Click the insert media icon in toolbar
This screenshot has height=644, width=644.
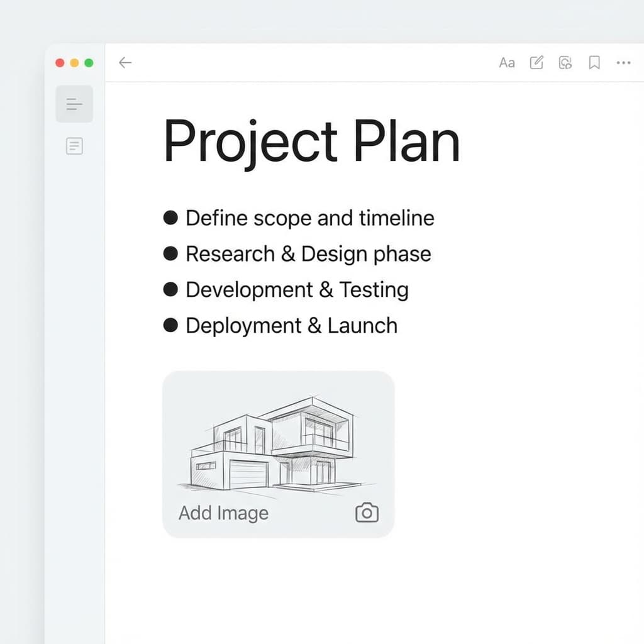(565, 62)
